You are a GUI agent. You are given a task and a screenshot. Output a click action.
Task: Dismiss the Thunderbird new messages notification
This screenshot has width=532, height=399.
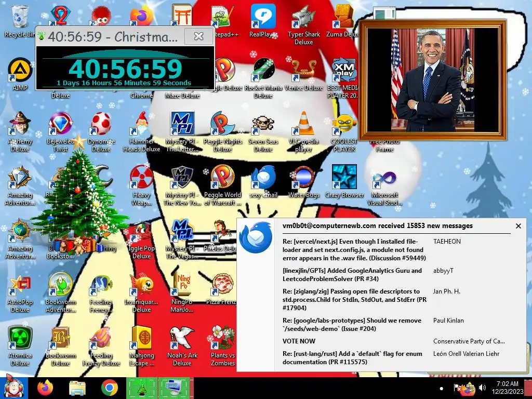[518, 226]
